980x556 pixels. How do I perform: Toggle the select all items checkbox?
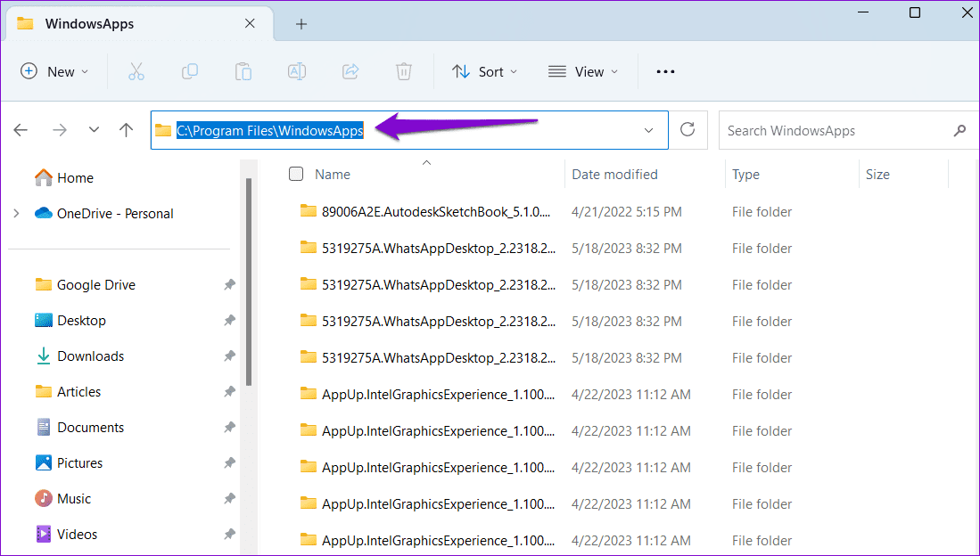click(x=296, y=175)
